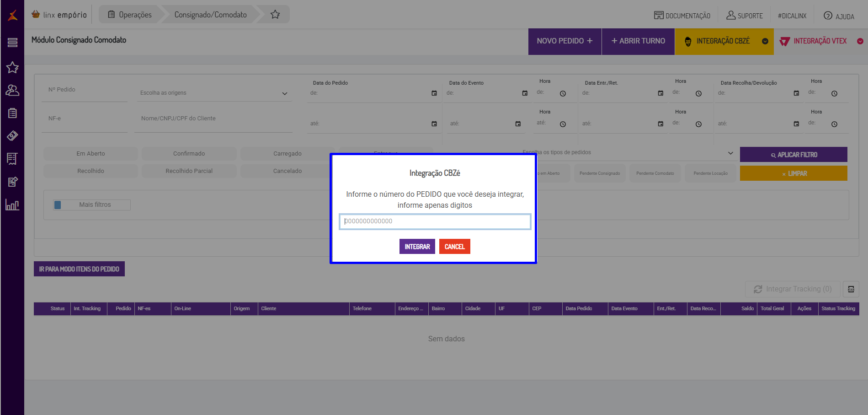Open the sidebar list menu icon

point(12,43)
